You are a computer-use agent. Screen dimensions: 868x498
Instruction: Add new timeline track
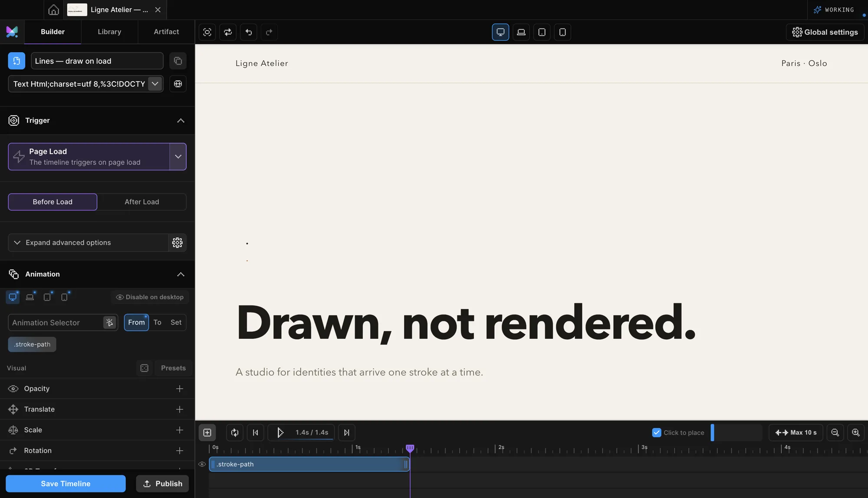click(207, 432)
